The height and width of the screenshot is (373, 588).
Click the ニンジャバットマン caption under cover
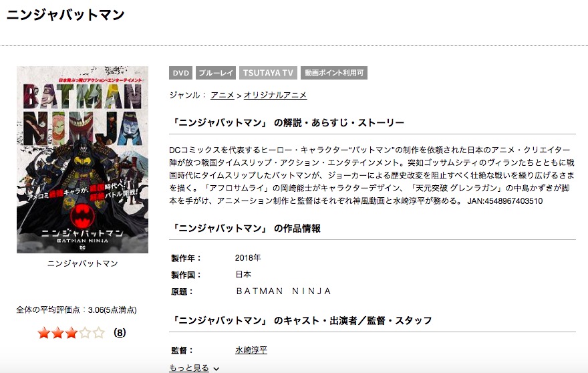82,263
